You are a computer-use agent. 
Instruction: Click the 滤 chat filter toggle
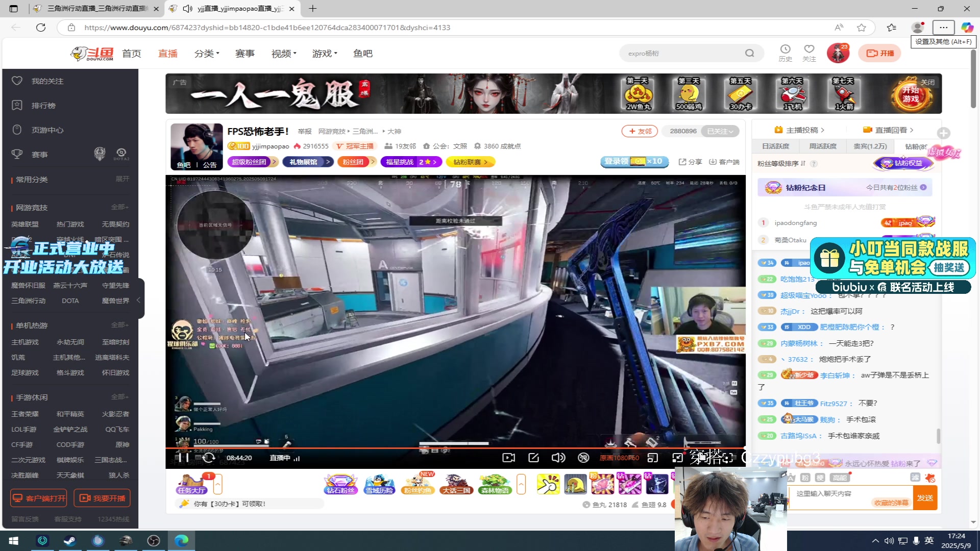tap(915, 477)
